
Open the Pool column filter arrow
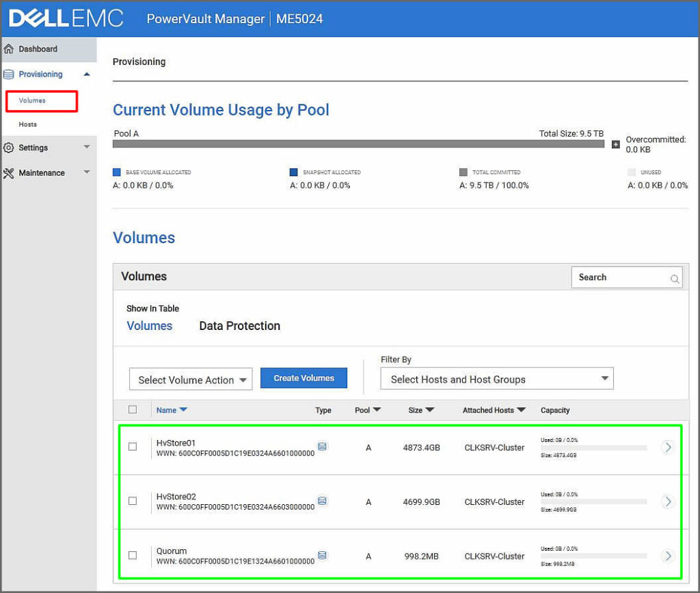[377, 410]
